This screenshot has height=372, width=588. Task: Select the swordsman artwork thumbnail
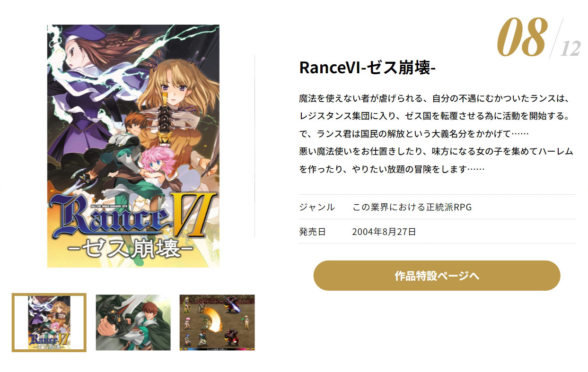133,322
